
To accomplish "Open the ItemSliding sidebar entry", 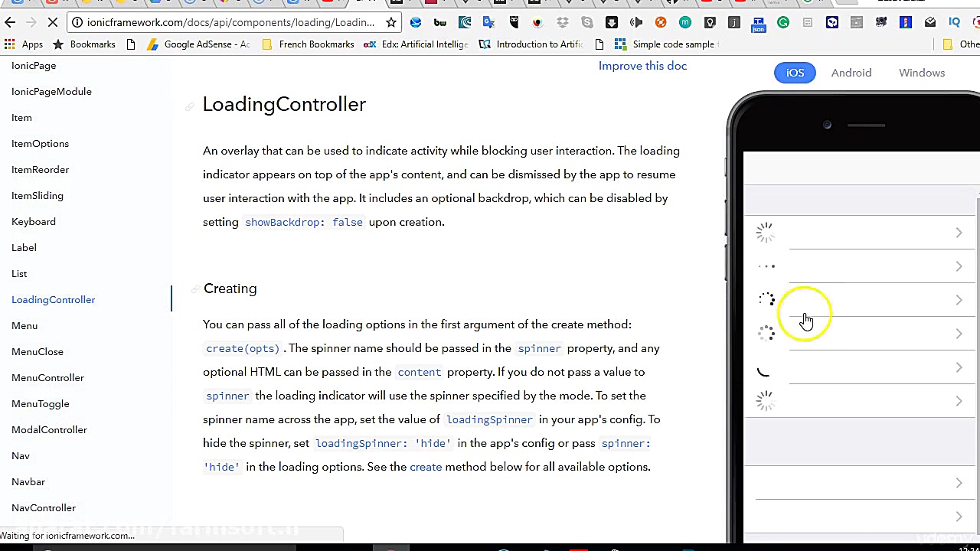I will click(x=38, y=196).
